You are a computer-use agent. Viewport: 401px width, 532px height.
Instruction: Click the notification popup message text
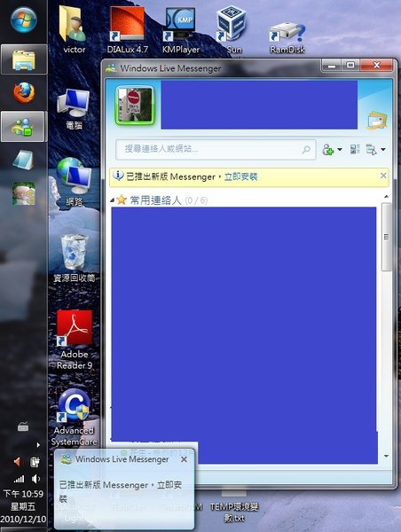pyautogui.click(x=121, y=491)
